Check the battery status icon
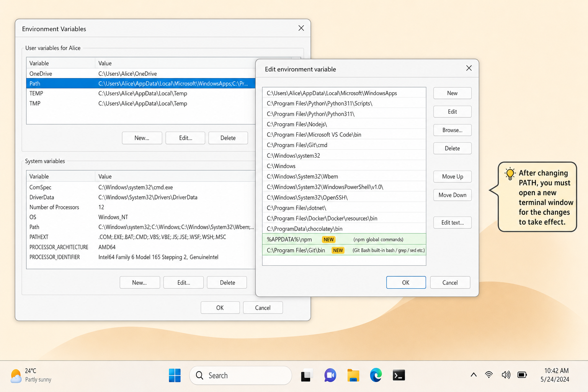The width and height of the screenshot is (588, 392). 522,375
